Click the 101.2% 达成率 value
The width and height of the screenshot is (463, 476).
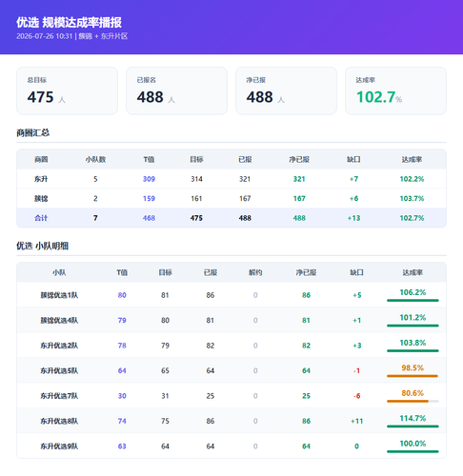[x=413, y=317]
